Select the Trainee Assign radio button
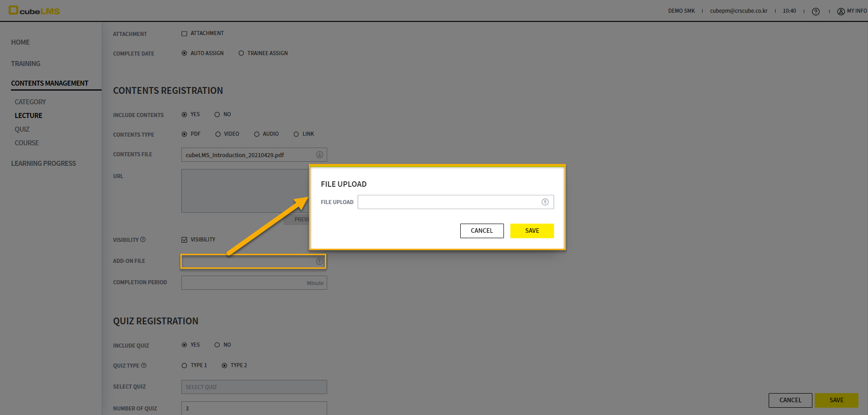Screen dimensions: 868x415 [x=241, y=53]
